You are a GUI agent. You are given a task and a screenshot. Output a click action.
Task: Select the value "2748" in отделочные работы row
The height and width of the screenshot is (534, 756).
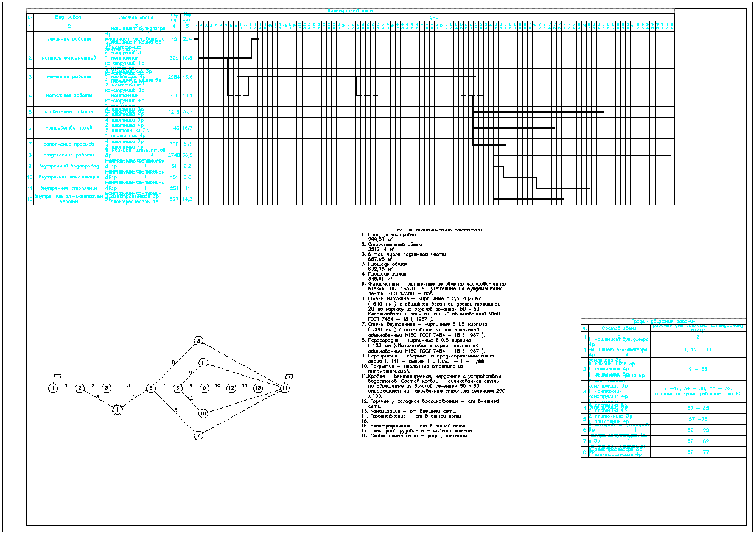point(174,155)
